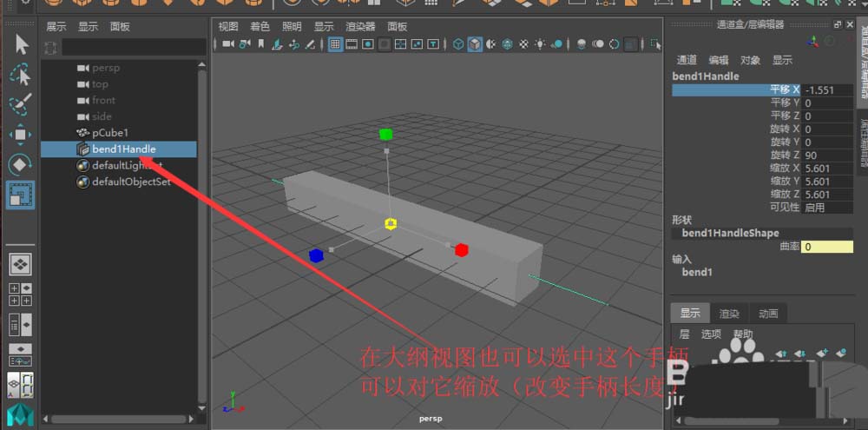Enable wireframe shading mode
The height and width of the screenshot is (430, 868).
(x=458, y=43)
